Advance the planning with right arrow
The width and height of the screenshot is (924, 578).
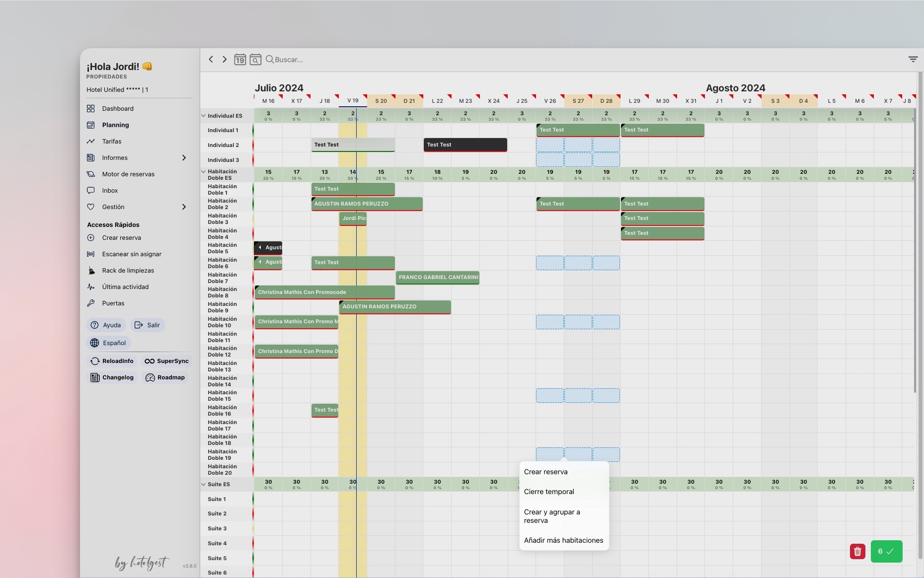[x=225, y=60]
